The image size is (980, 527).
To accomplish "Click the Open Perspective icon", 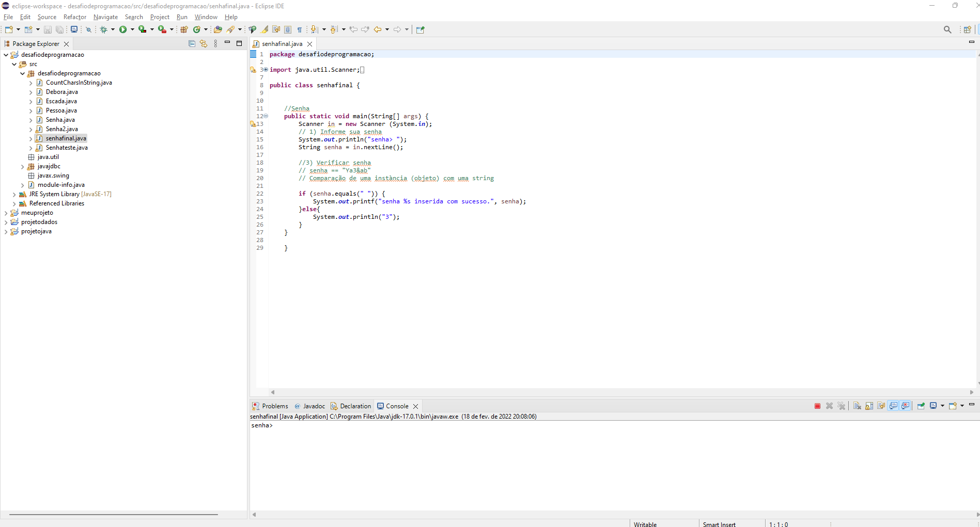I will 967,29.
